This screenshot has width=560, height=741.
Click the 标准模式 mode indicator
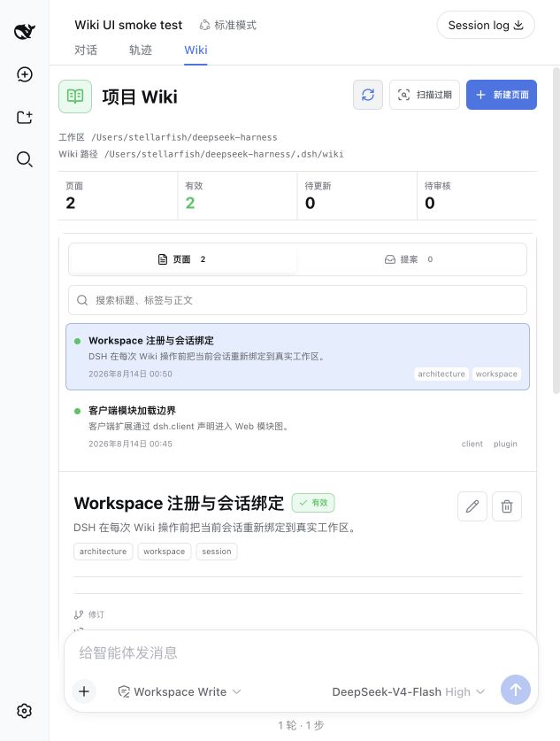[x=228, y=25]
